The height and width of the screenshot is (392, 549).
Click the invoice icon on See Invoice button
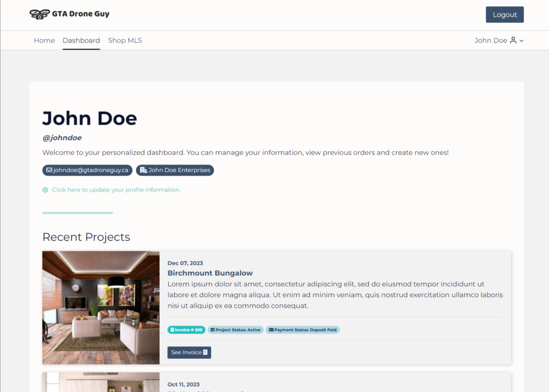pos(205,352)
